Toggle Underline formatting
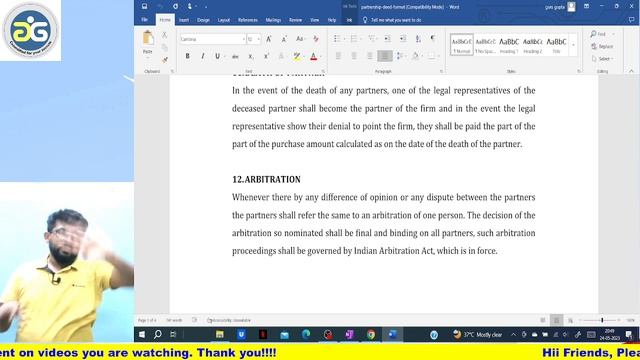Screen dimensions: 640x360 point(217,56)
